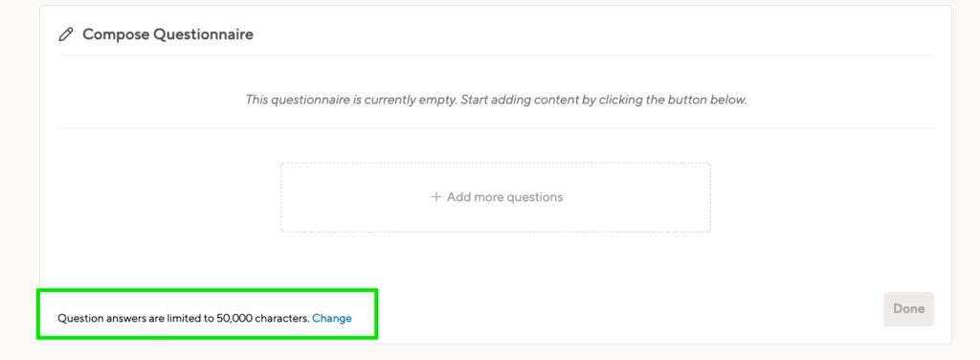Click the pencil icon beside Compose Questionnaire

[65, 34]
